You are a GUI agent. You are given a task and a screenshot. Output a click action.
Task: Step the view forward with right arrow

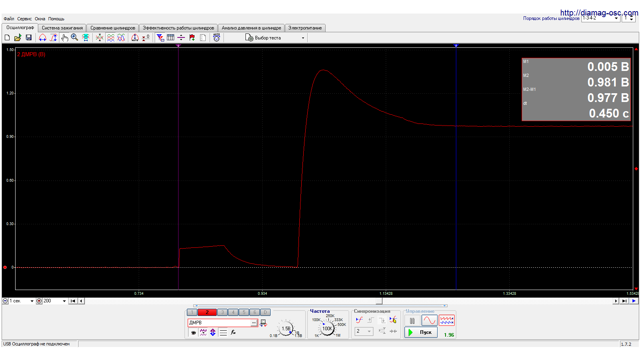616,301
